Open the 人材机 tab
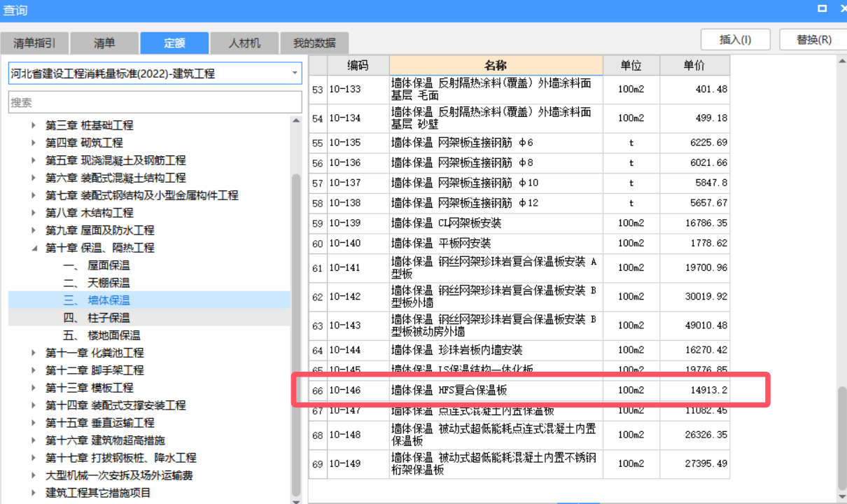This screenshot has width=847, height=504. [244, 43]
